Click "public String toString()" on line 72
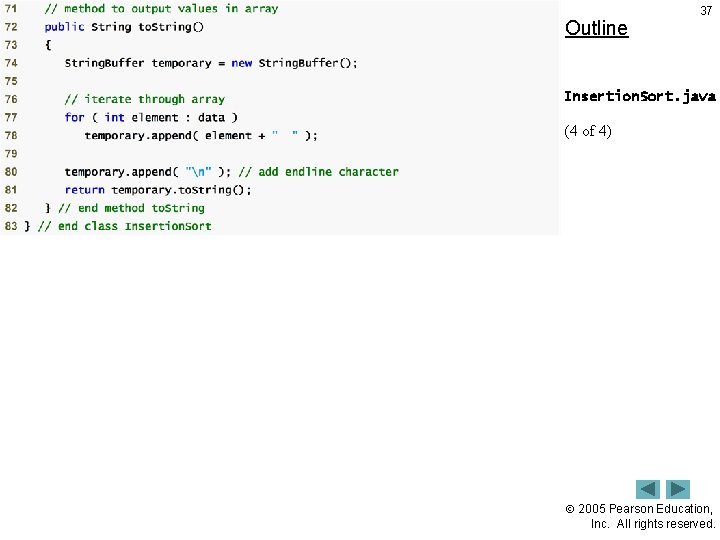720x540 pixels. tap(124, 27)
